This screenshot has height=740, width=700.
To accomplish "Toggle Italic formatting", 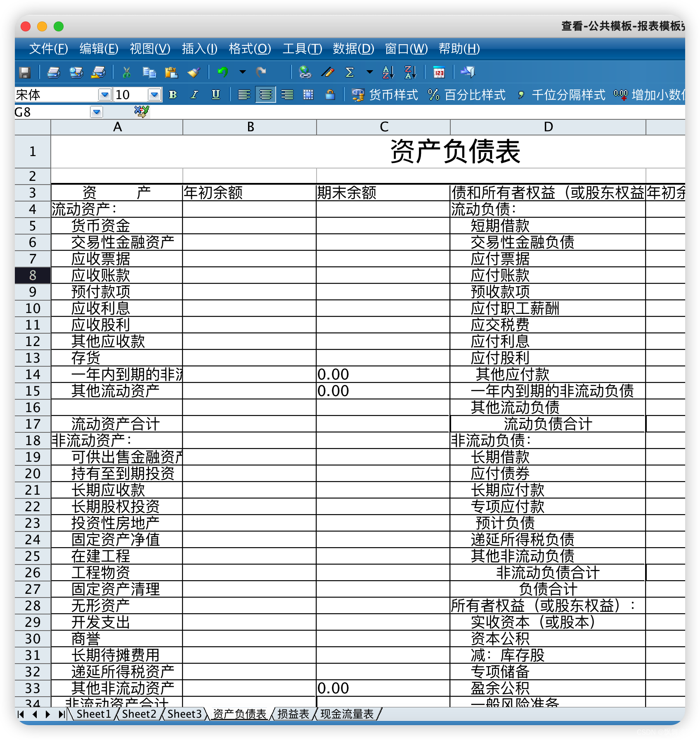I will point(194,95).
